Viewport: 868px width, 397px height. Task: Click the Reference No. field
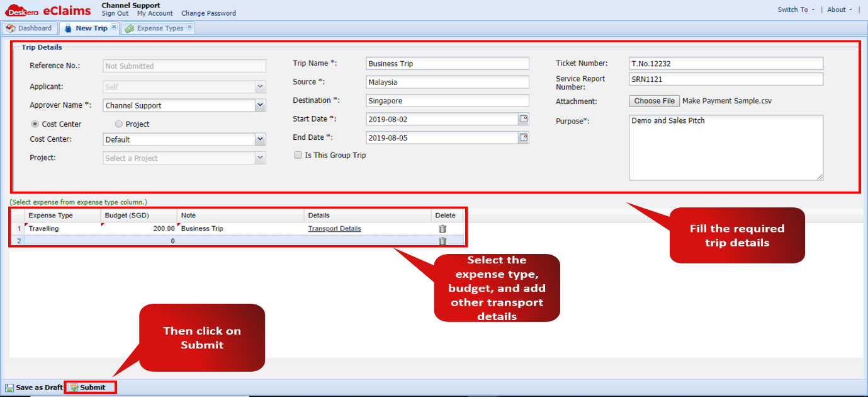tap(184, 66)
